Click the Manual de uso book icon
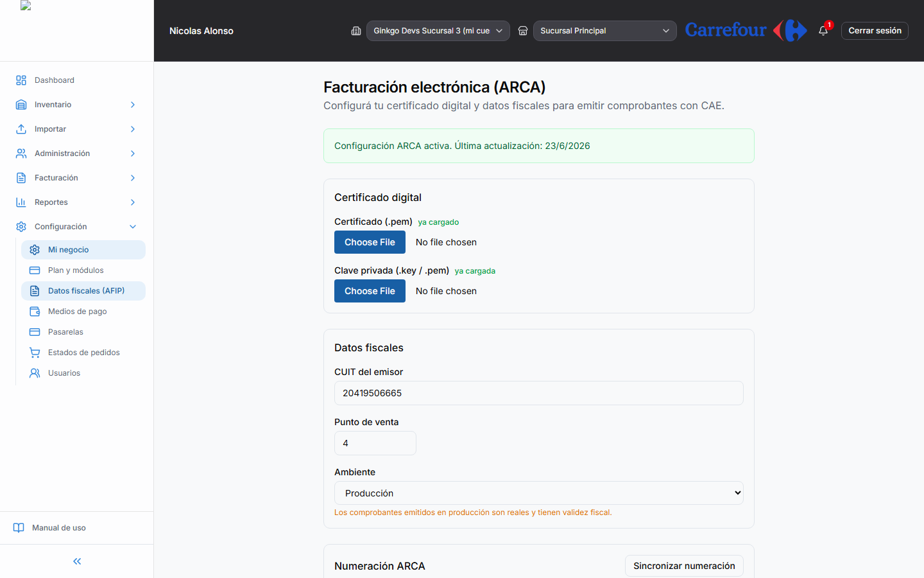The width and height of the screenshot is (924, 578). (x=19, y=528)
